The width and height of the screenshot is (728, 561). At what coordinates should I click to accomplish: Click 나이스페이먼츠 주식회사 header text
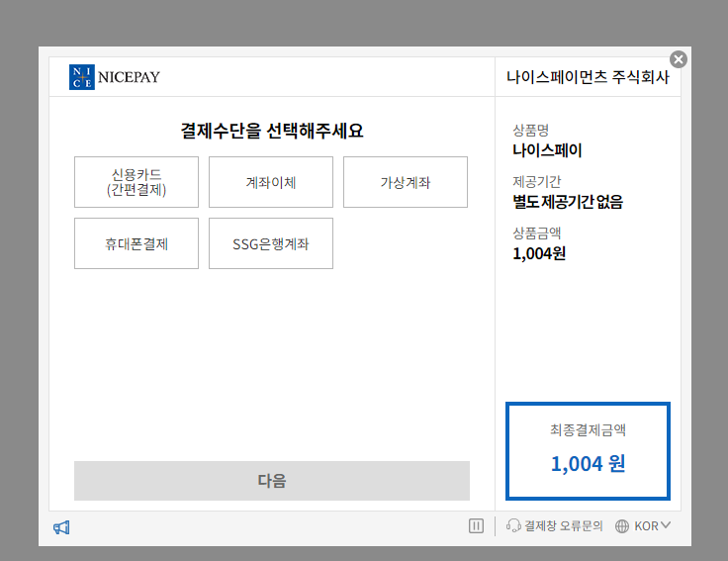[x=588, y=77]
